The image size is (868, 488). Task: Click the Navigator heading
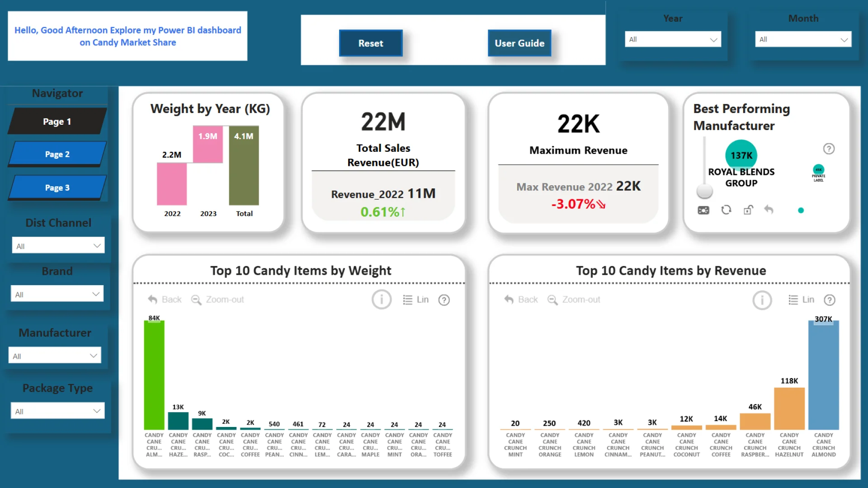tap(57, 93)
